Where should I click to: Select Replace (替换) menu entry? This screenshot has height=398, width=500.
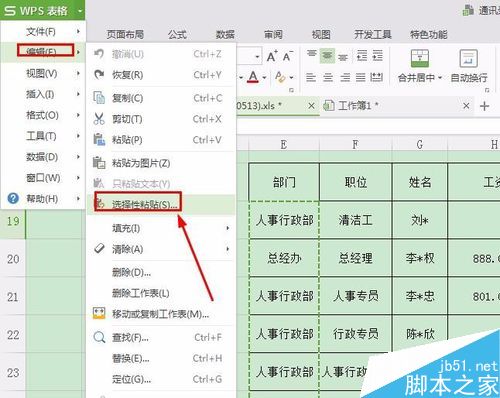(x=161, y=358)
